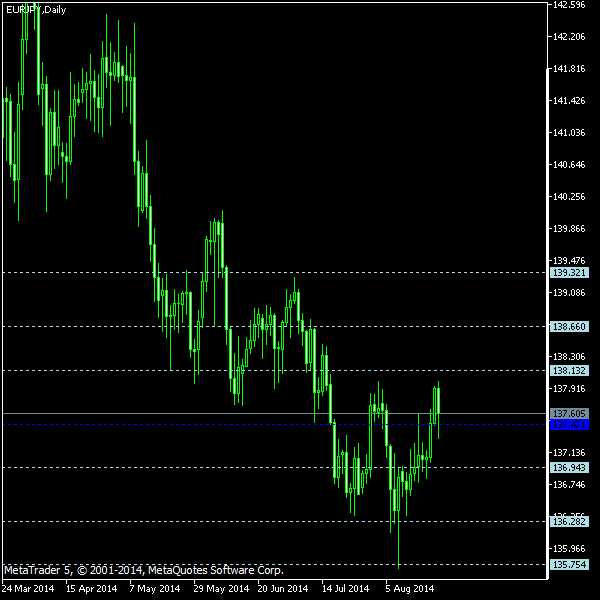Click the 15 Apr 2014 date label
Viewport: 600px width, 600px height.
91,589
